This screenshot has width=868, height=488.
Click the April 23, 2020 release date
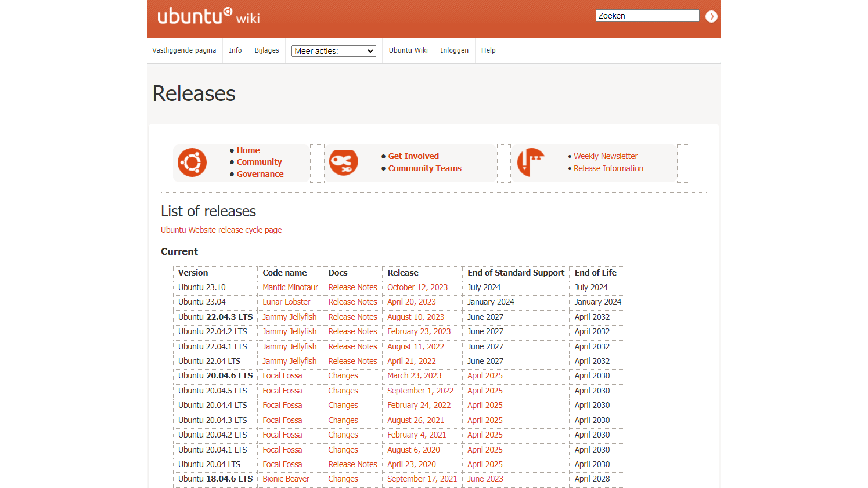412,464
